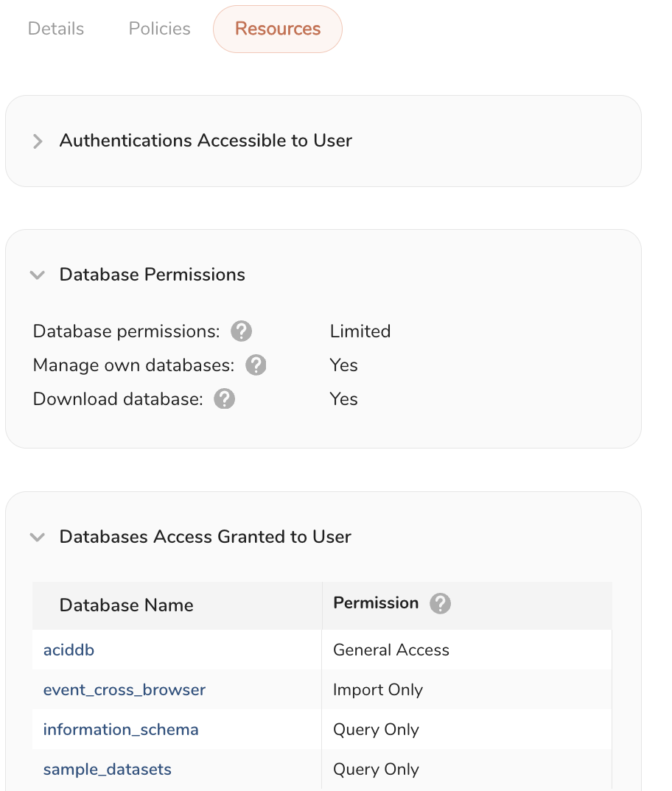The width and height of the screenshot is (672, 791).
Task: Select the Resources tab
Action: pos(278,29)
